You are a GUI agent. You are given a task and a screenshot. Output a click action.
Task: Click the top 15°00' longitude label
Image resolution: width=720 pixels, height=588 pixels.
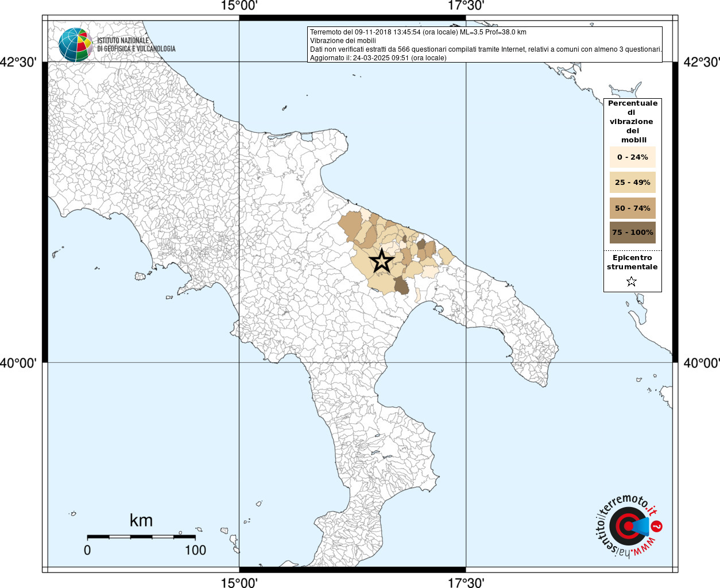tap(239, 6)
